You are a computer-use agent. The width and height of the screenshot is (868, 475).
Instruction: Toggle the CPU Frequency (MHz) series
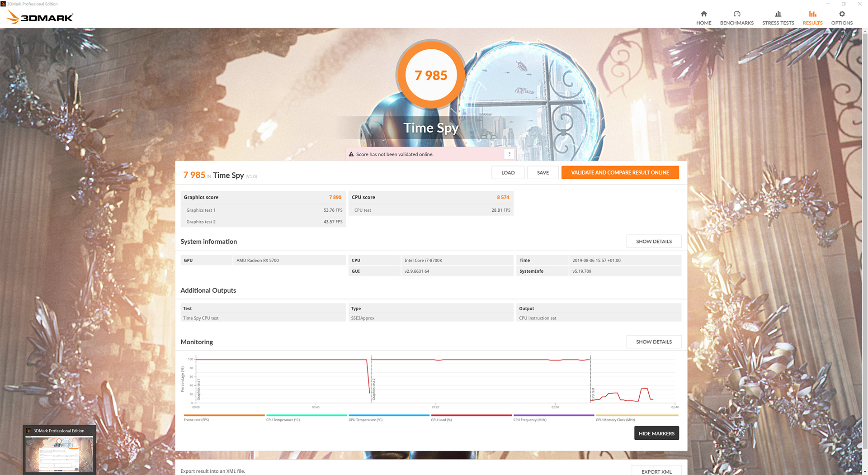[553, 418]
